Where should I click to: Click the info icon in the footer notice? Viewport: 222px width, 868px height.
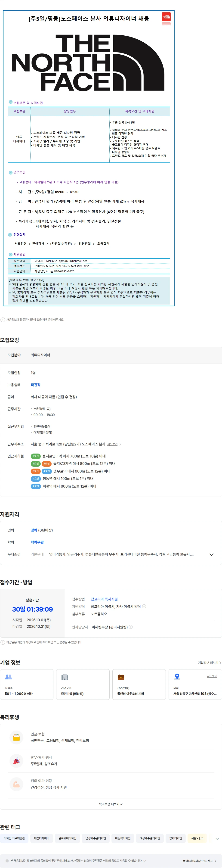(x=7, y=861)
